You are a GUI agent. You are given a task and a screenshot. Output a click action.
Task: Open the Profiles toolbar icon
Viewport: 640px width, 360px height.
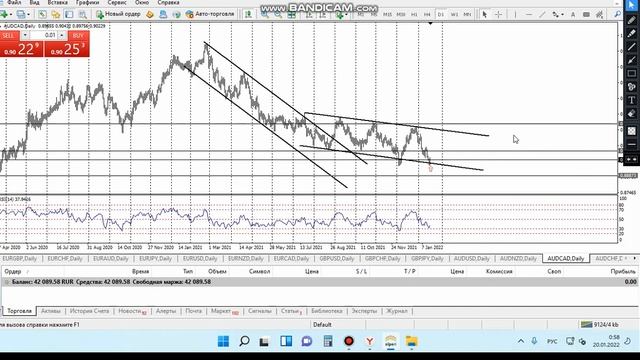click(x=20, y=14)
